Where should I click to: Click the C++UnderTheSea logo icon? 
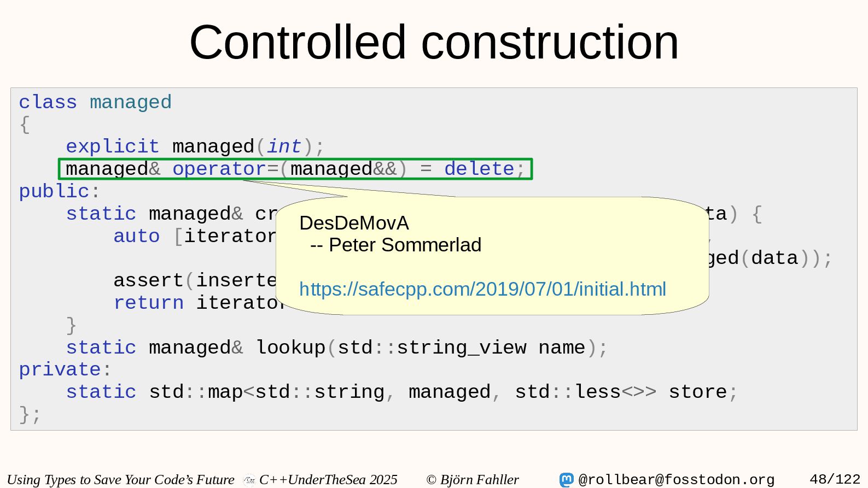pyautogui.click(x=249, y=480)
